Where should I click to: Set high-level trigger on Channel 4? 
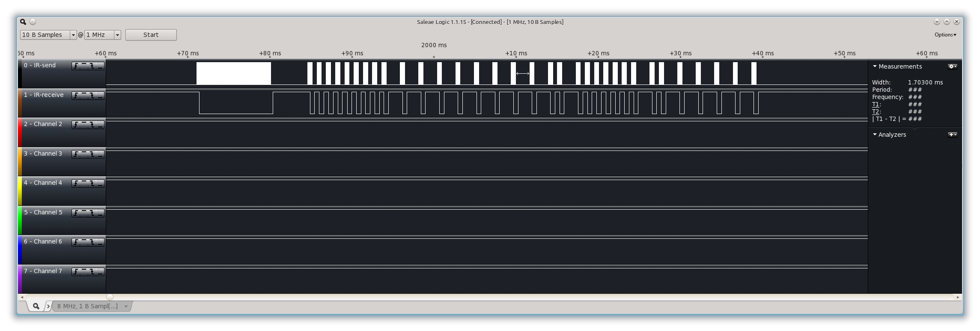point(84,184)
